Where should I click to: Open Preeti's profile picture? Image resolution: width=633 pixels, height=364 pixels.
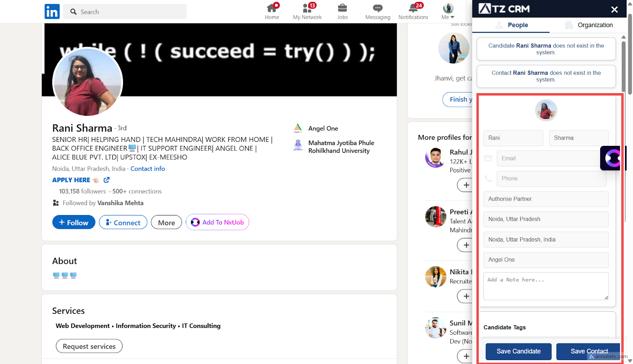(436, 217)
